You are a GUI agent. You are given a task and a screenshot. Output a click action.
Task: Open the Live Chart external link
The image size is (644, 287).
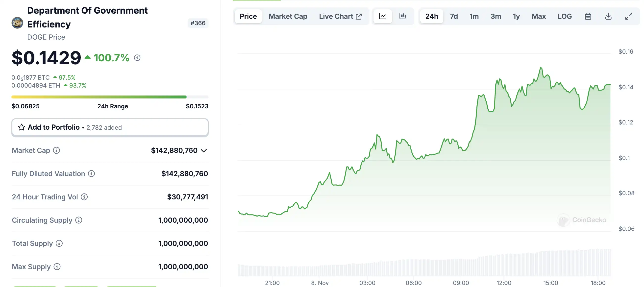click(x=340, y=17)
